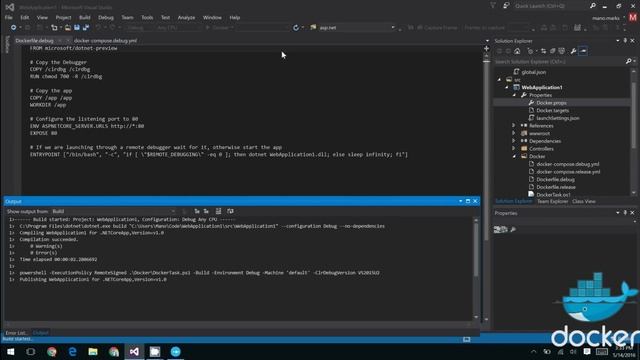Image resolution: width=640 pixels, height=360 pixels.
Task: Click the Open File toolbar icon
Action: pyautogui.click(x=68, y=27)
